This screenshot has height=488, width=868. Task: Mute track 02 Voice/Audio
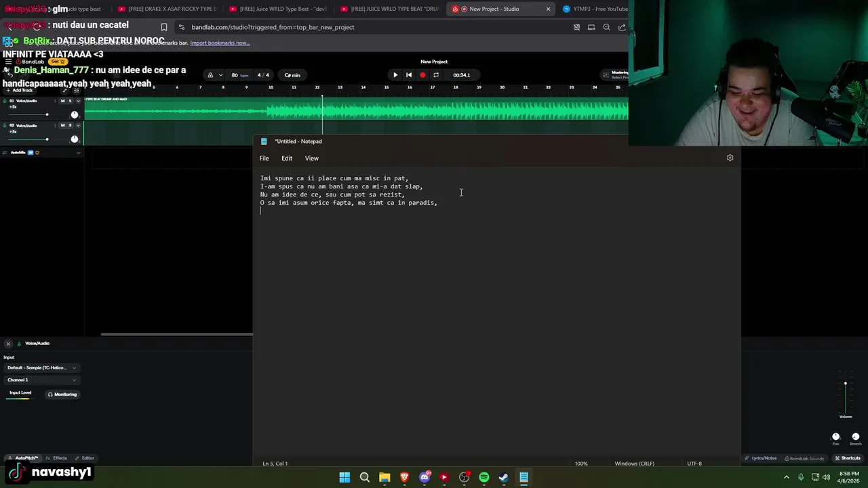pos(63,125)
